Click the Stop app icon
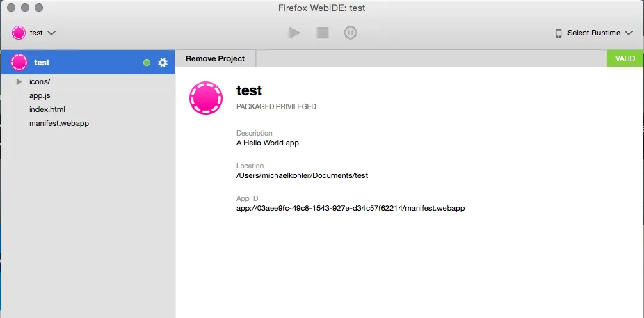 [x=323, y=33]
